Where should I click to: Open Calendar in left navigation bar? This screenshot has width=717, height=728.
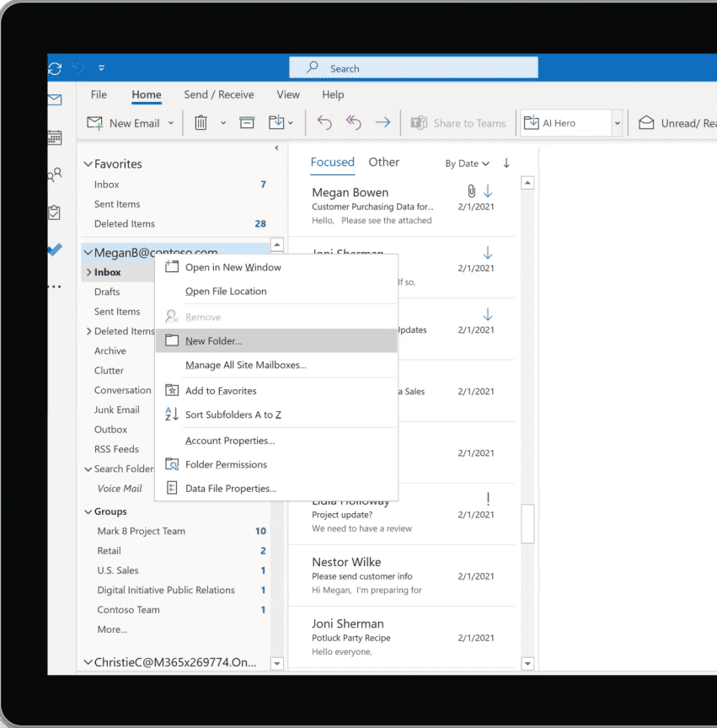point(55,138)
